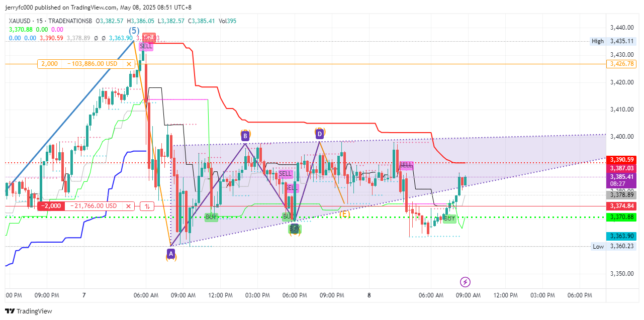Click the BUY label near 12:00 PM
Viewport: 644px width, 320px height.
point(211,217)
